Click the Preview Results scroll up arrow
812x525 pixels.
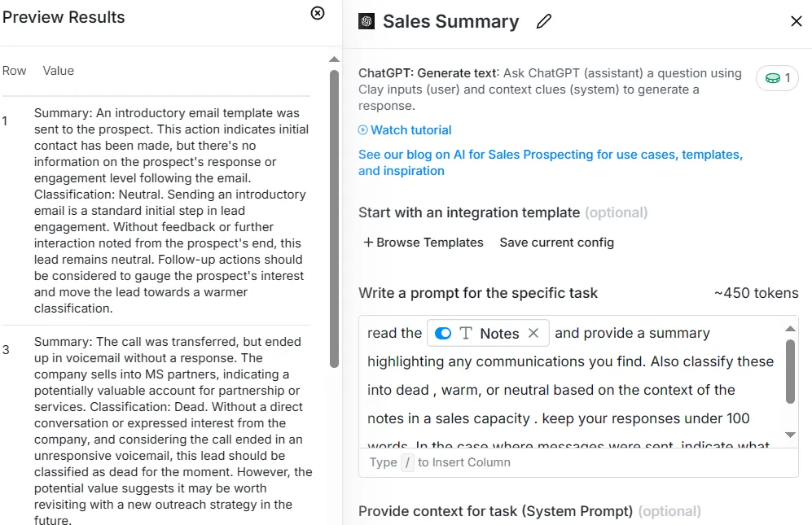click(x=335, y=59)
